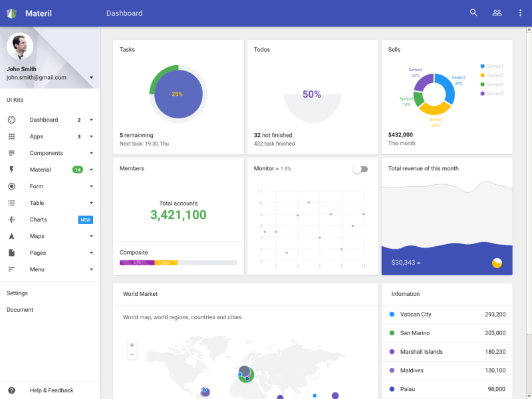The height and width of the screenshot is (399, 532).
Task: Click the Help & Feedback question icon
Action: point(11,390)
